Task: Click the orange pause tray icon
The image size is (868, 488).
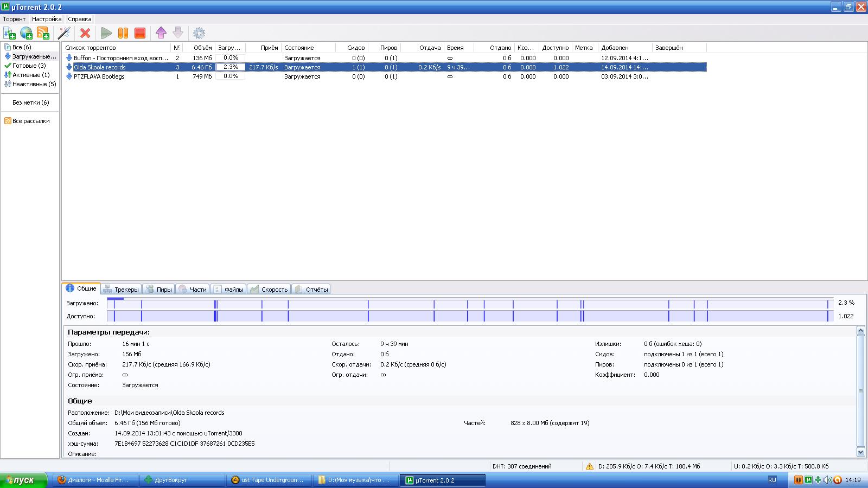Action: tap(799, 480)
